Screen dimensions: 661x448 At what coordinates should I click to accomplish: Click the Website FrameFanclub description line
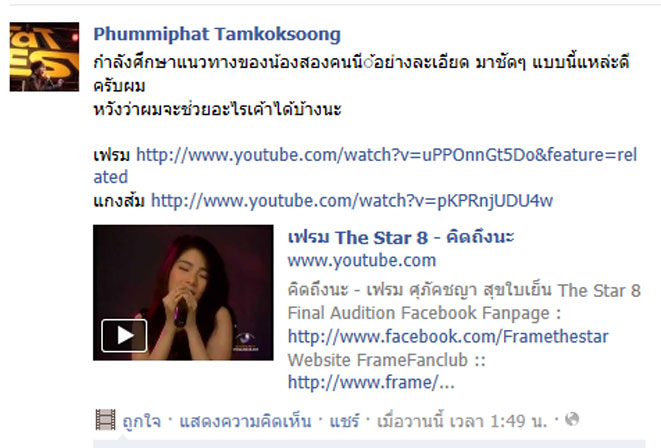click(387, 360)
